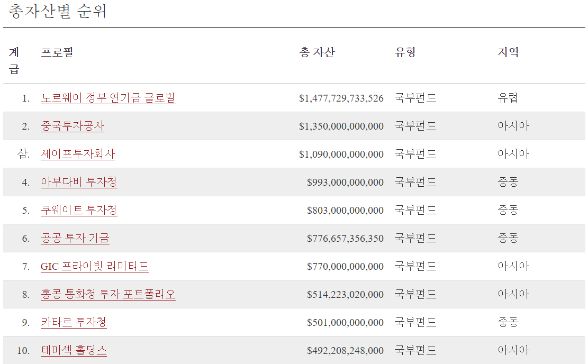
Task: Select the $1,477,729,733,526 asset value
Action: point(341,98)
